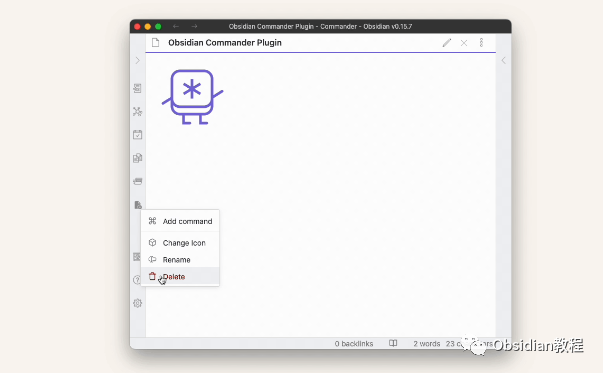This screenshot has width=603, height=373.
Task: Open today's daily note calendar icon
Action: coord(137,135)
